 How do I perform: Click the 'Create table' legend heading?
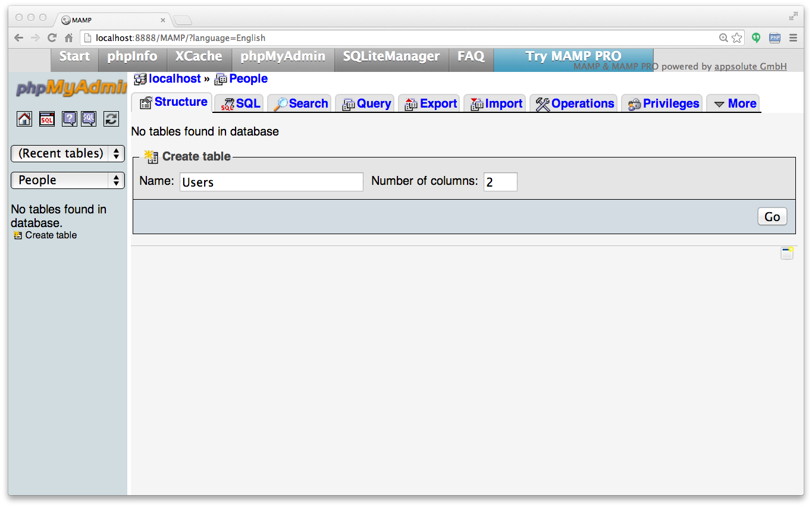196,156
